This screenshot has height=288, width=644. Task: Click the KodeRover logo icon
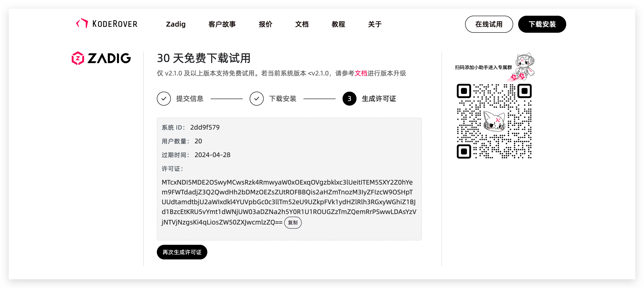(82, 24)
